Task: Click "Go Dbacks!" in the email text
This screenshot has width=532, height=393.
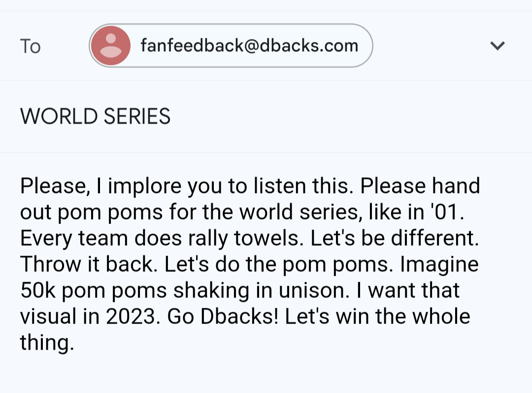Action: pos(223,317)
